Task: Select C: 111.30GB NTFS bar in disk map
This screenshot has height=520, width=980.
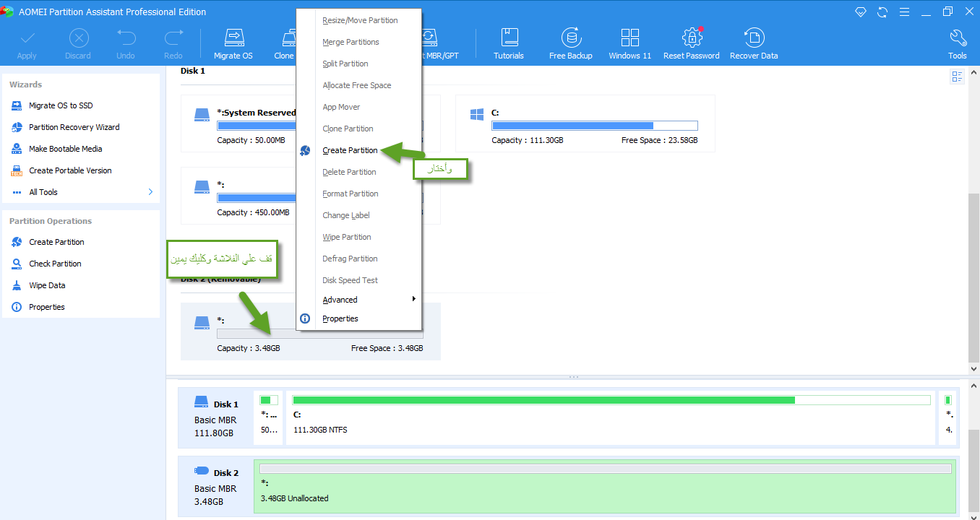Action: click(x=611, y=418)
